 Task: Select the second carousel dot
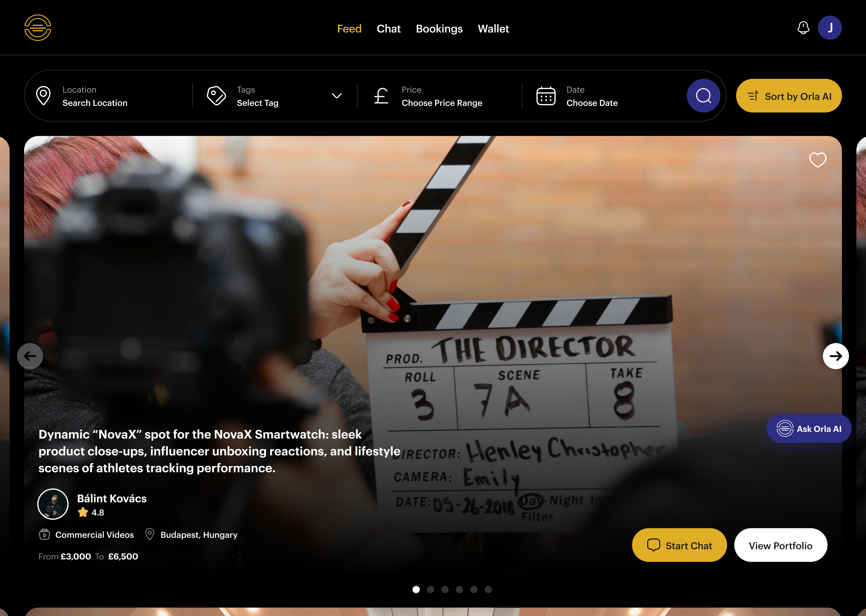pos(430,590)
